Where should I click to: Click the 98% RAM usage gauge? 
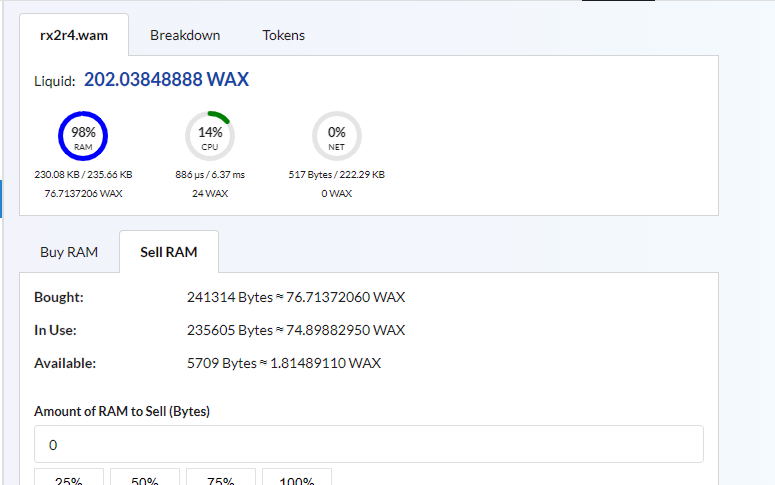(83, 136)
